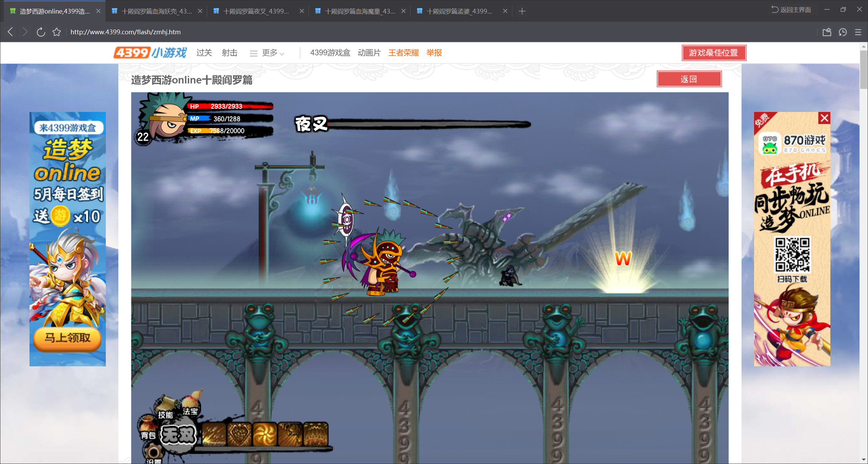This screenshot has width=868, height=464.
Task: Reload the page with refresh icon
Action: pos(41,32)
